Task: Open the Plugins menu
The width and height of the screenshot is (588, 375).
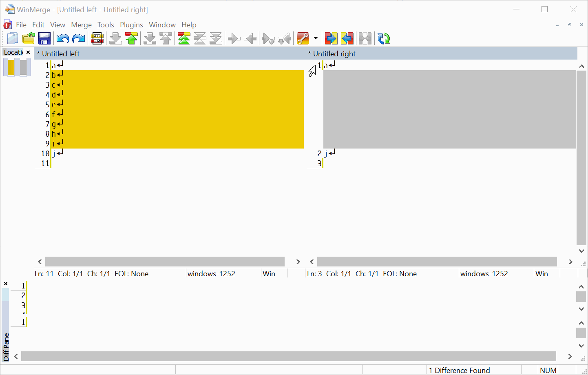Action: [x=131, y=24]
